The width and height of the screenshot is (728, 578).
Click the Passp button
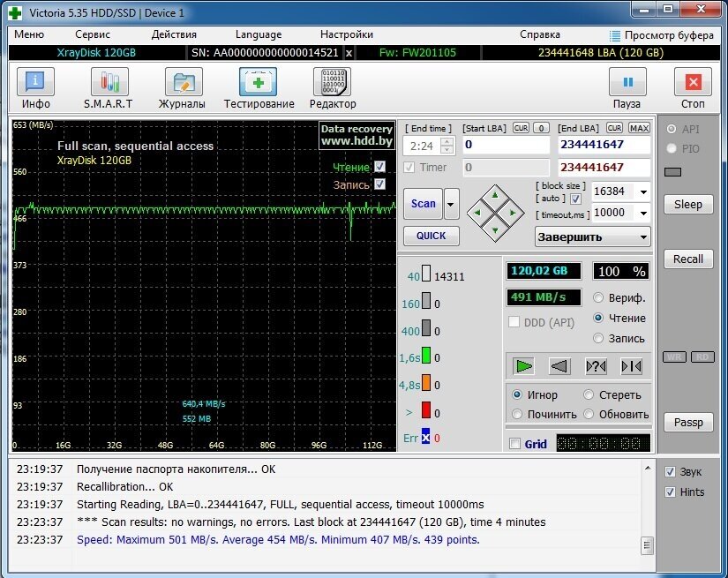(688, 423)
